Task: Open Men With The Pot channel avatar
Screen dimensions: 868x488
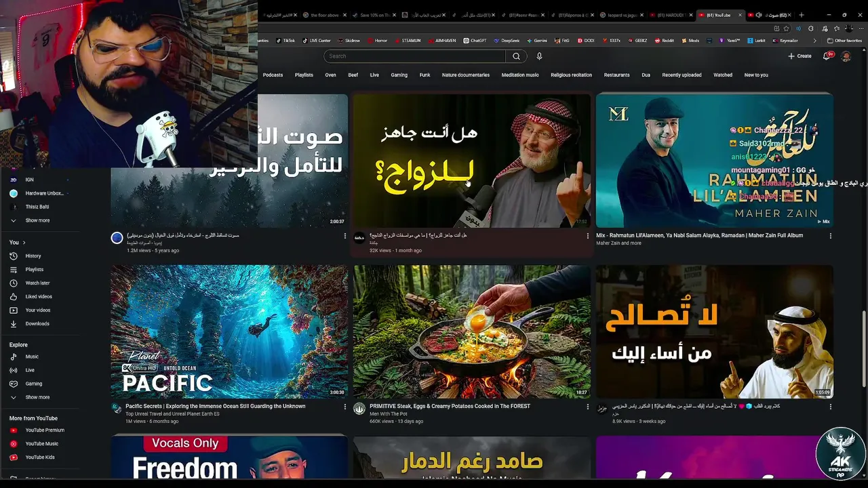Action: click(x=359, y=409)
